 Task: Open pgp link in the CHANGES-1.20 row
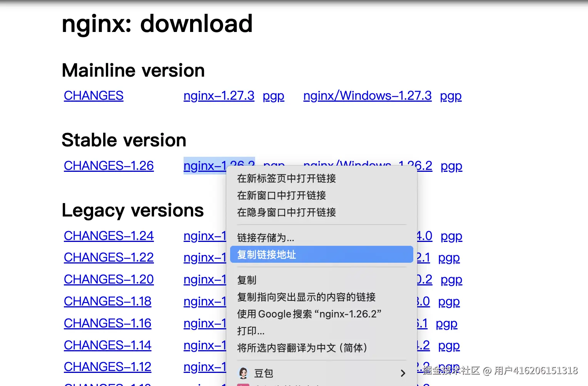[x=451, y=280]
